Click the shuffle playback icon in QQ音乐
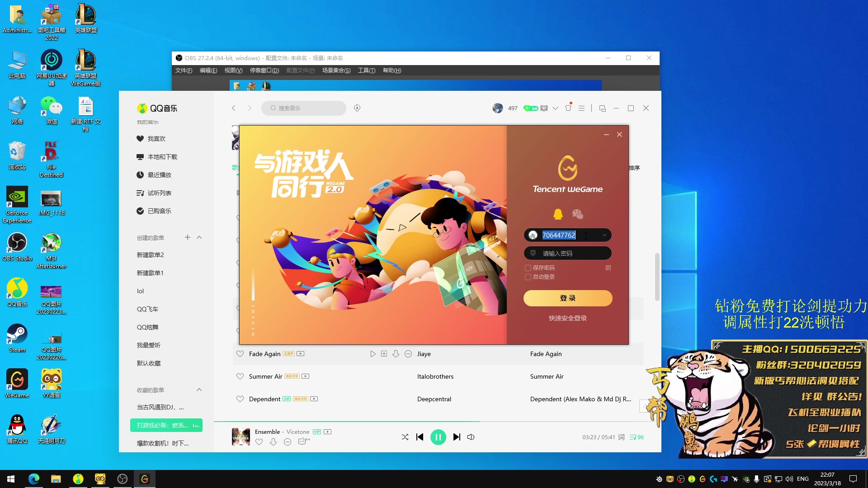The height and width of the screenshot is (488, 868). tap(405, 437)
